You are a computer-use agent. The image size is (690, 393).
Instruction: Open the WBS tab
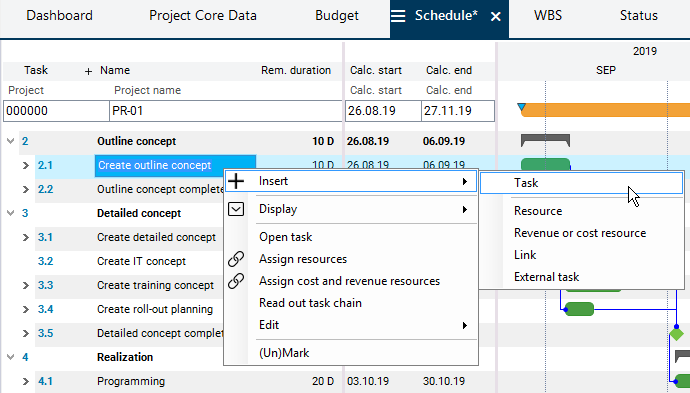coord(548,16)
